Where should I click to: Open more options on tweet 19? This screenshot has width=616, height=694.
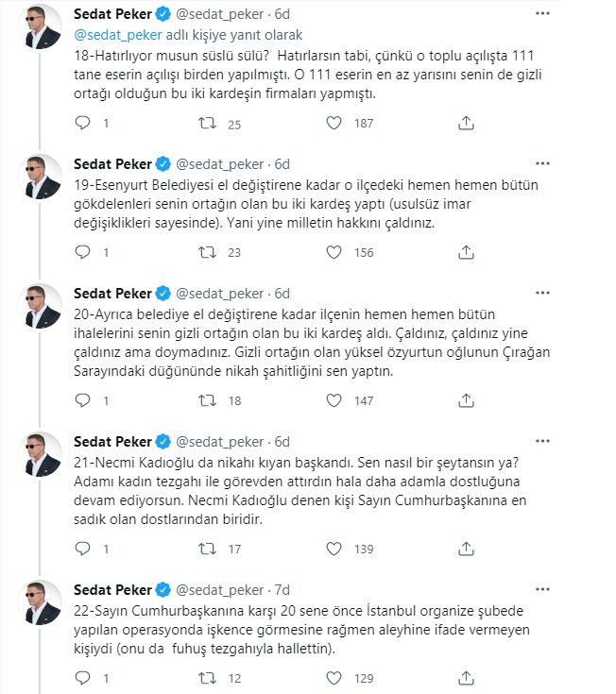[x=542, y=163]
